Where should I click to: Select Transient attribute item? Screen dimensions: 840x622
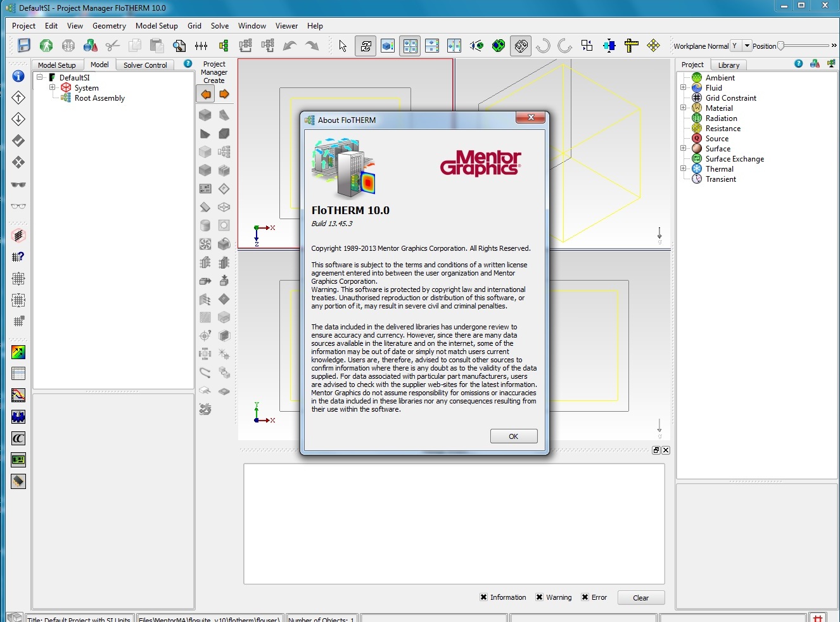[721, 179]
